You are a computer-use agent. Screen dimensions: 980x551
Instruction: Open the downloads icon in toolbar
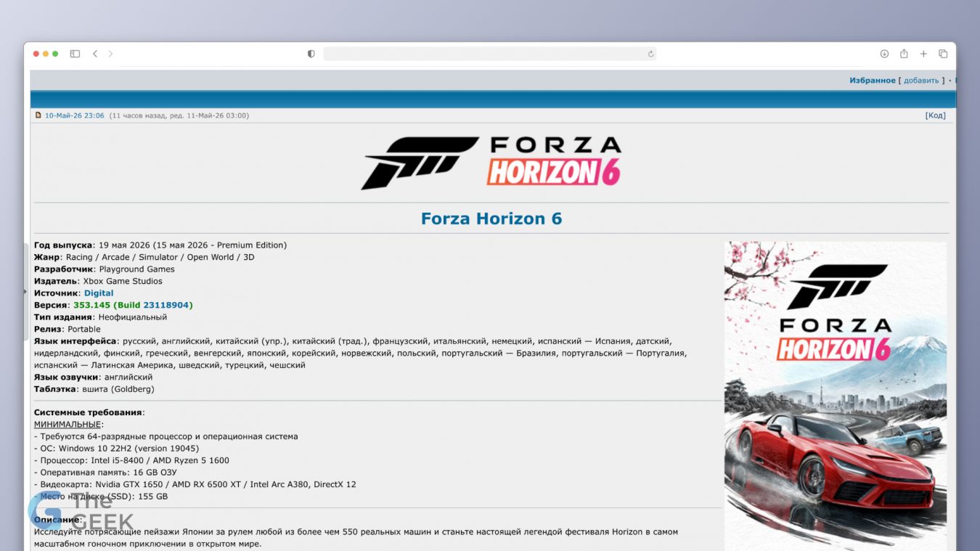pyautogui.click(x=884, y=54)
